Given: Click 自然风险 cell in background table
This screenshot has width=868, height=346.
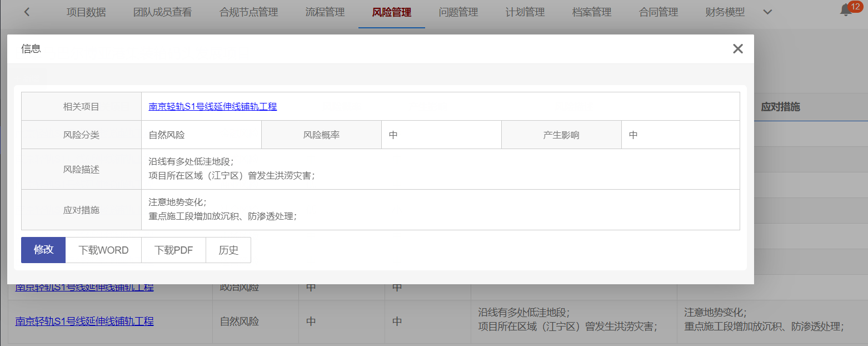Looking at the screenshot, I should 240,322.
